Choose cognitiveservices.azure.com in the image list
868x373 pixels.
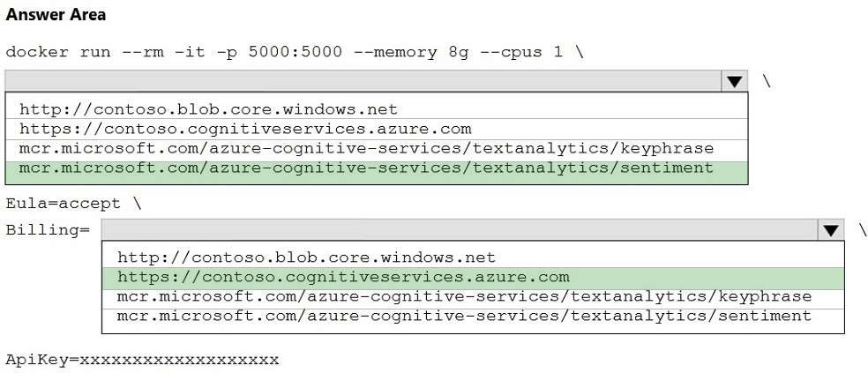click(245, 129)
